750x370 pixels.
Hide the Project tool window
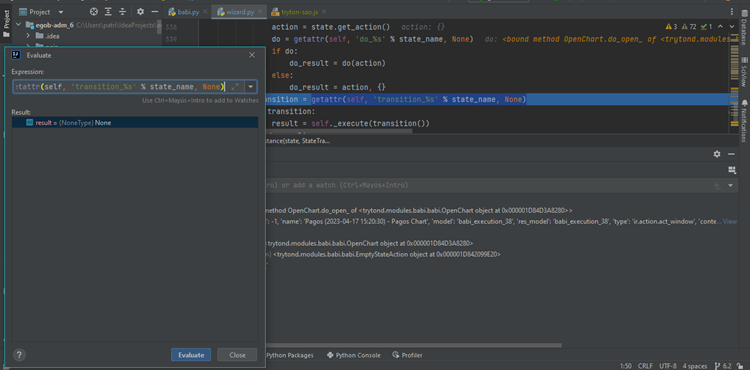click(x=154, y=11)
